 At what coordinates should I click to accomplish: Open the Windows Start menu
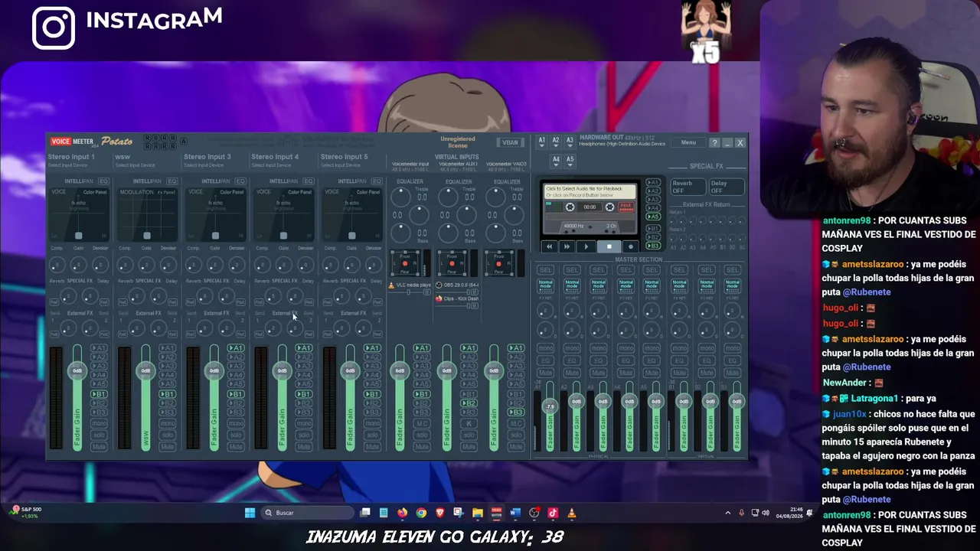coord(250,513)
